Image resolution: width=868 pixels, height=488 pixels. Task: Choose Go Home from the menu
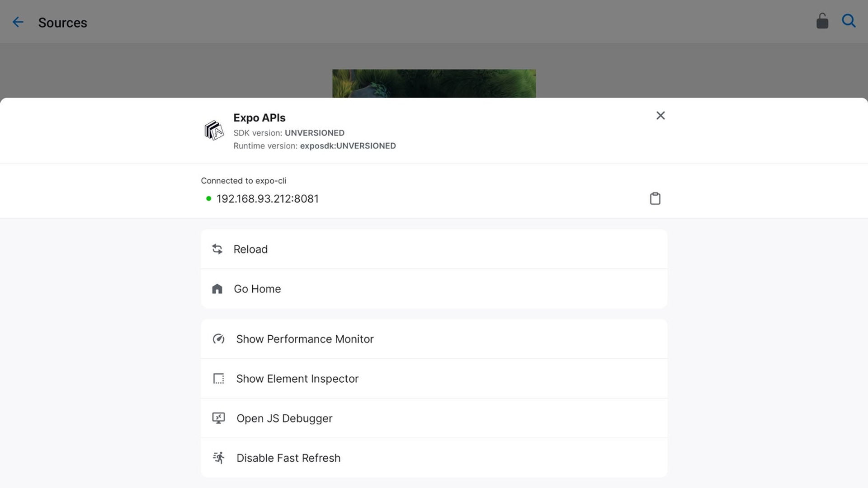click(434, 289)
